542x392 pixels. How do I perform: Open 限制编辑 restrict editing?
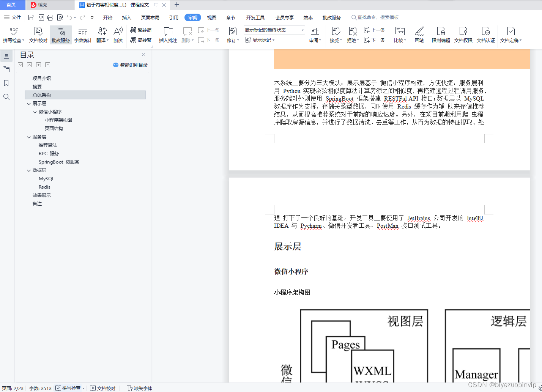coord(440,34)
